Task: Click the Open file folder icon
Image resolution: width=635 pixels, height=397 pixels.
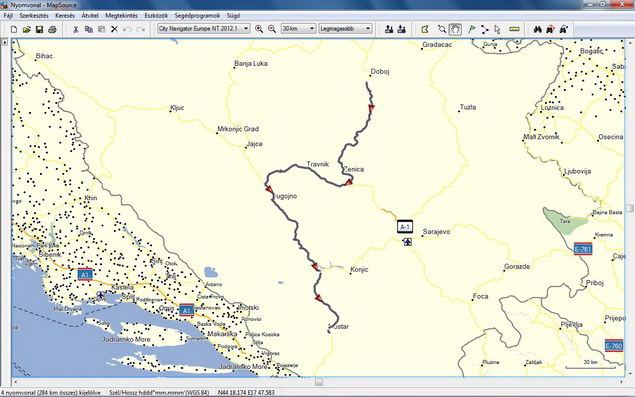Action: pyautogui.click(x=27, y=29)
